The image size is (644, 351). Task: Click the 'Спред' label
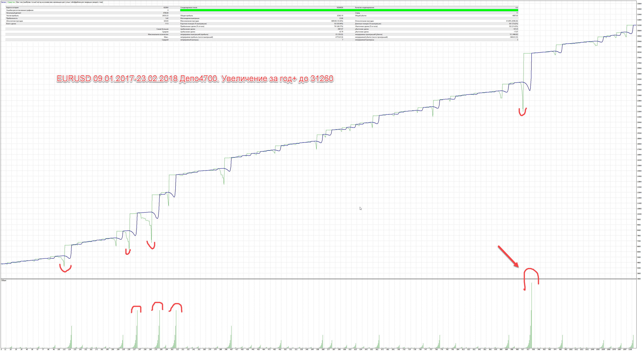pyautogui.click(x=358, y=13)
